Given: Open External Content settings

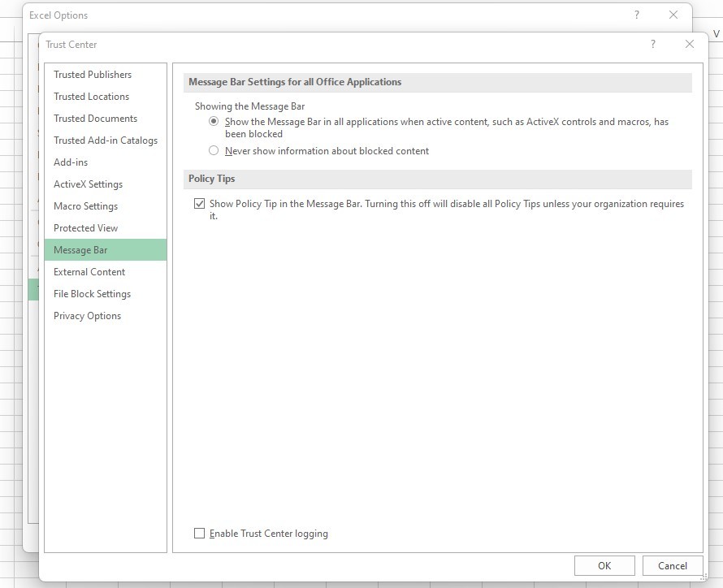Looking at the screenshot, I should [x=106, y=272].
